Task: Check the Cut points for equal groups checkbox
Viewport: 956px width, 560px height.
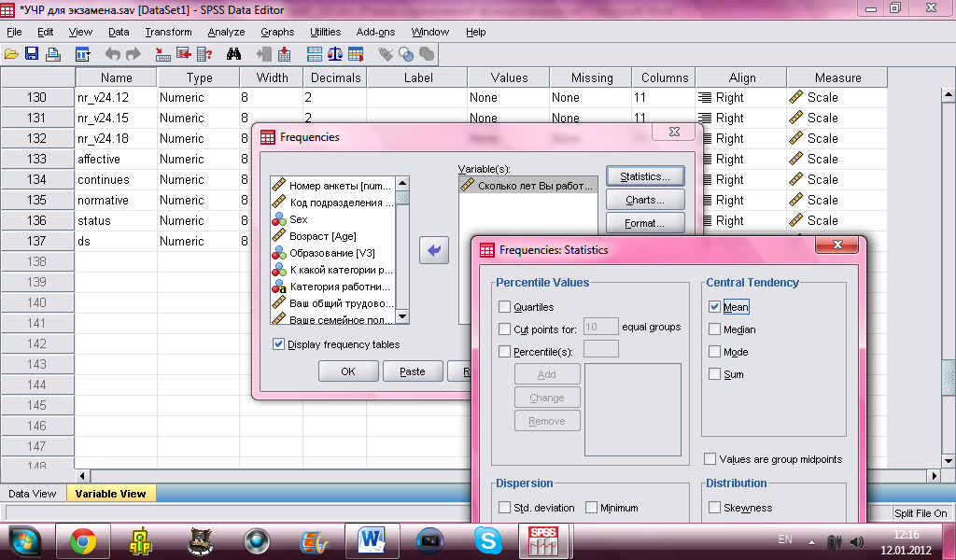Action: [504, 329]
